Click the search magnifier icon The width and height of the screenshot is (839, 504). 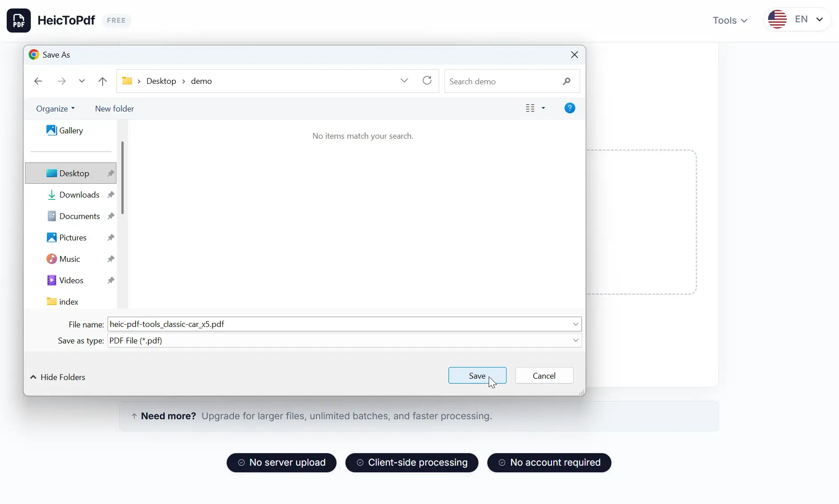567,81
